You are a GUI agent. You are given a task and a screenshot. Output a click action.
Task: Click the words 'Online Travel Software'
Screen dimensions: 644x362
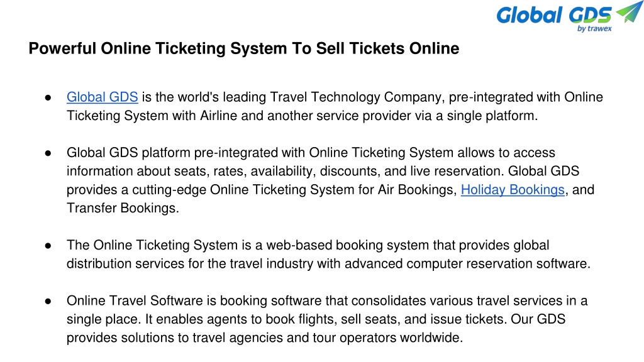click(135, 300)
